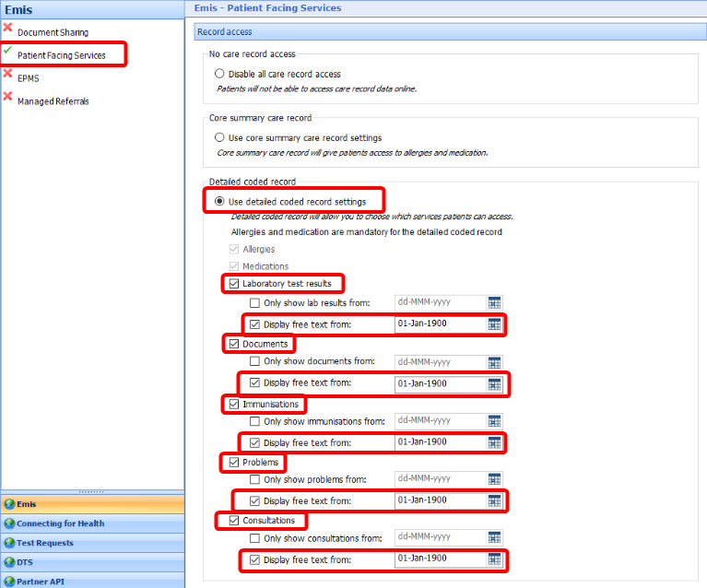Open calendar for Problems free text date
This screenshot has width=707, height=588.
pyautogui.click(x=494, y=500)
